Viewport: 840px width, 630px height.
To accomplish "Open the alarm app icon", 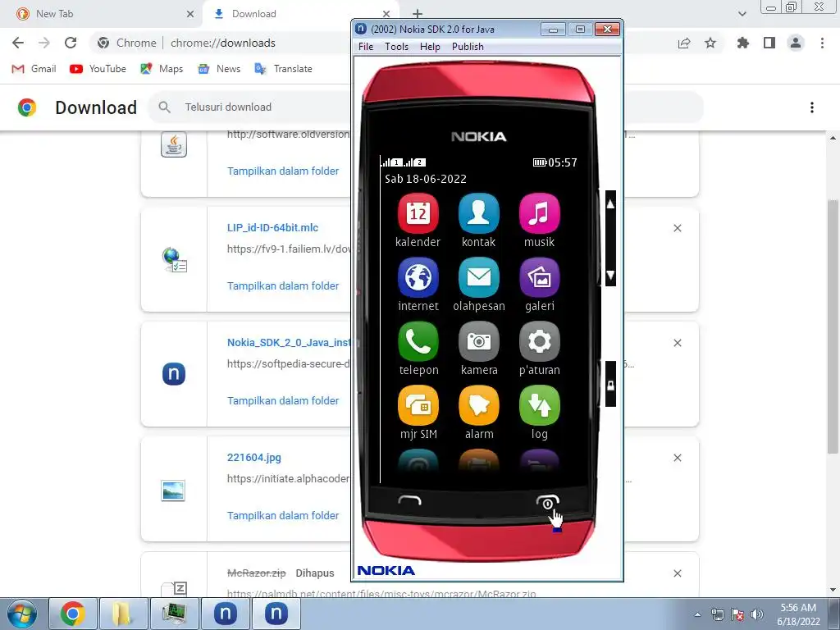I will coord(478,405).
